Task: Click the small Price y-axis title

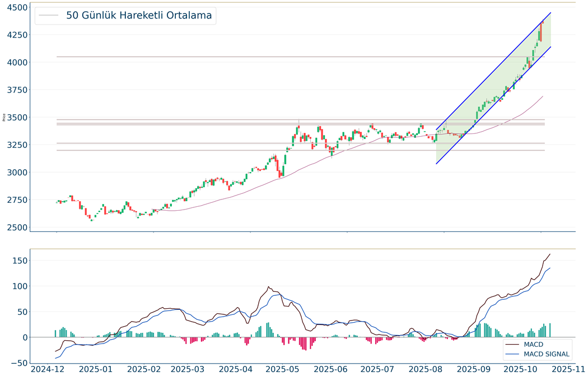Action: 4,117
